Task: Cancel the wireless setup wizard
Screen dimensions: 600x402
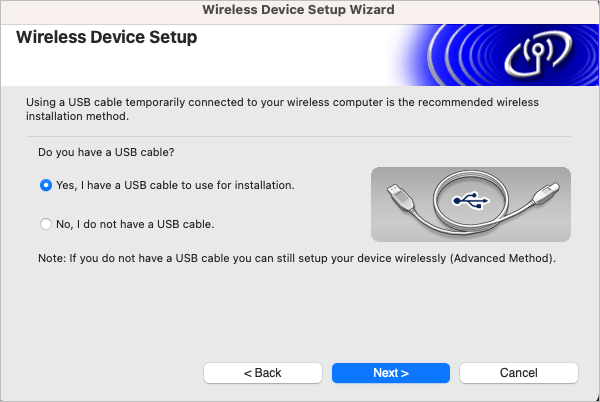Action: point(519,373)
